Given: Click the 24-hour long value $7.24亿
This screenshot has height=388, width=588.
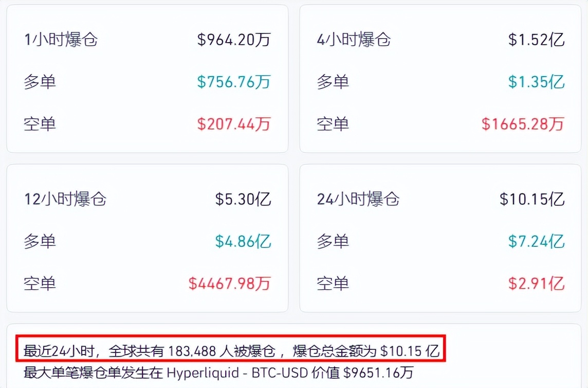Looking at the screenshot, I should click(537, 241).
